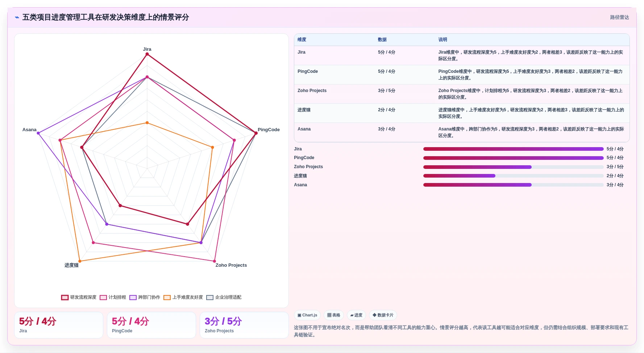The height and width of the screenshot is (353, 644).
Task: Click the 2分 / 4分 value in 进度猫 table row
Action: tap(387, 110)
